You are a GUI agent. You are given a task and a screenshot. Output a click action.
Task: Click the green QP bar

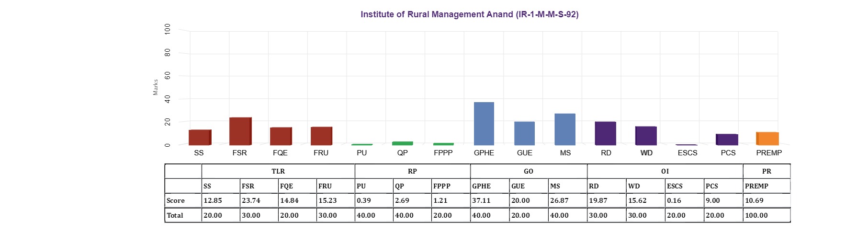(x=402, y=143)
